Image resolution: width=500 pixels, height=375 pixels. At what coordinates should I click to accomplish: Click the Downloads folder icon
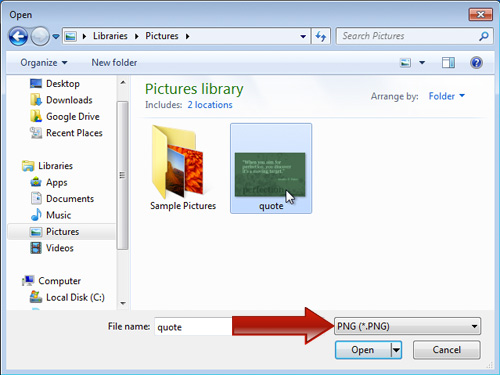click(x=36, y=100)
